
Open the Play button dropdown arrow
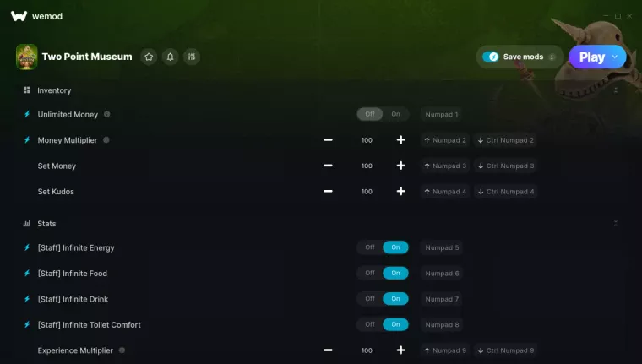[x=615, y=57]
